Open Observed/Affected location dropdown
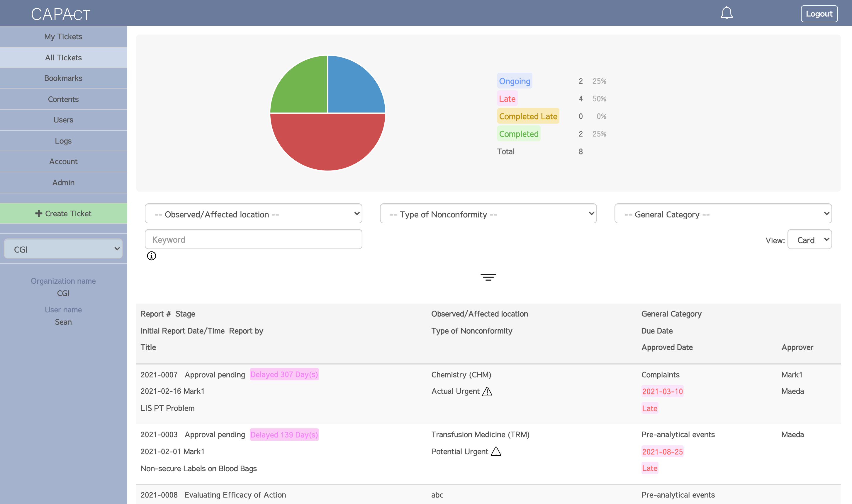The image size is (852, 504). pyautogui.click(x=253, y=214)
